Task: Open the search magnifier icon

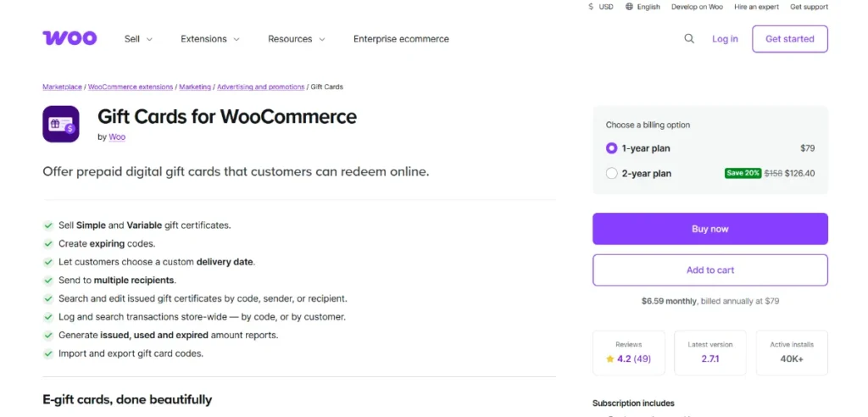Action: (x=689, y=38)
